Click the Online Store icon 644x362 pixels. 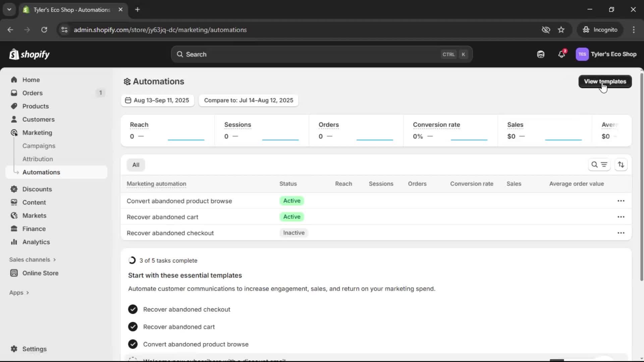click(x=14, y=273)
